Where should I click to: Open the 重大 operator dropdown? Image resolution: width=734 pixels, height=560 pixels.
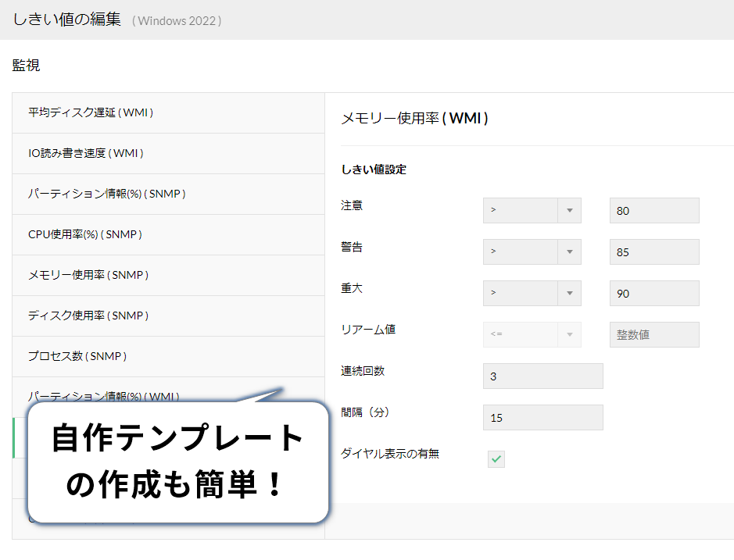tap(532, 294)
